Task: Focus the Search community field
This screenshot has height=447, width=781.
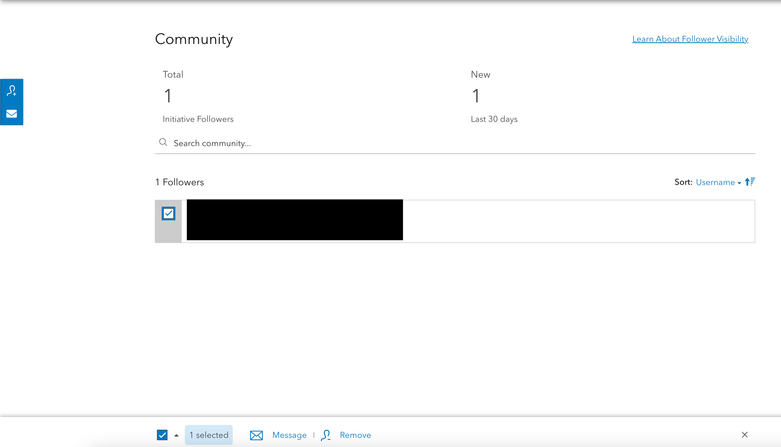Action: (455, 143)
